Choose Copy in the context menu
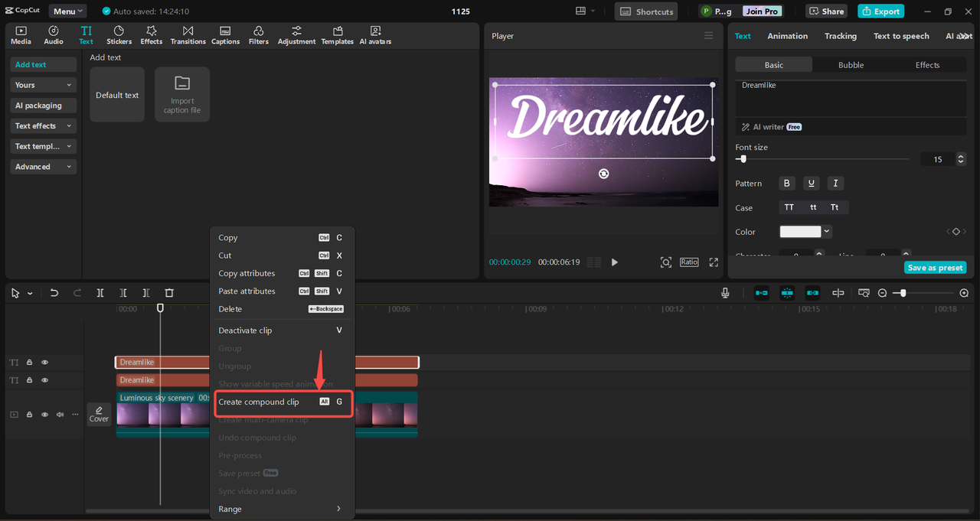The height and width of the screenshot is (521, 980). 282,237
